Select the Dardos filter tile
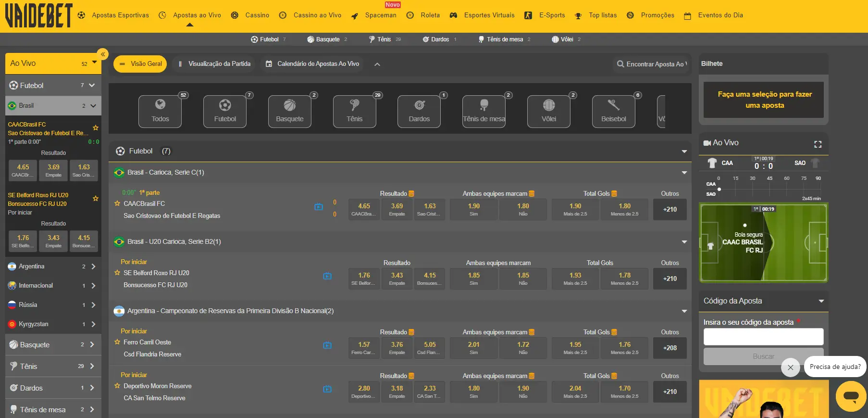The height and width of the screenshot is (418, 868). [419, 112]
